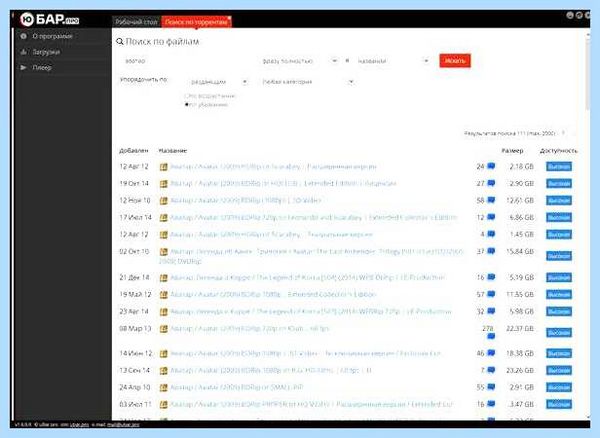The height and width of the screenshot is (438, 600).
Task: Open comments bubble showing 32 comments
Action: (491, 311)
